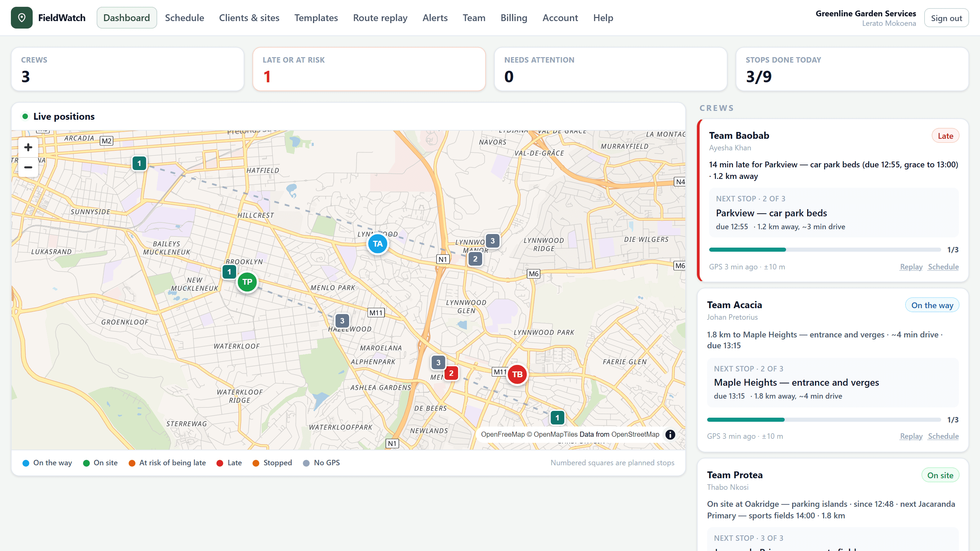Click Greenline Garden Services account name

click(865, 14)
